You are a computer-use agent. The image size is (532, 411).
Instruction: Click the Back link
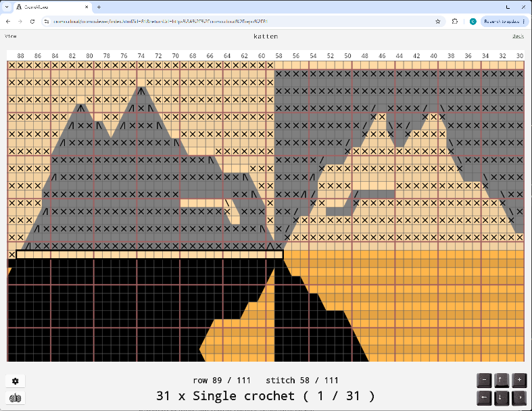(518, 36)
